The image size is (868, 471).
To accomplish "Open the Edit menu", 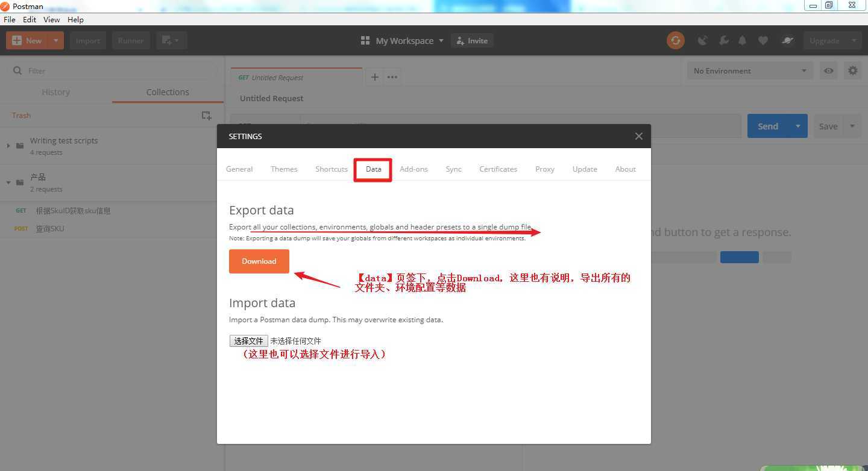I will coord(30,19).
